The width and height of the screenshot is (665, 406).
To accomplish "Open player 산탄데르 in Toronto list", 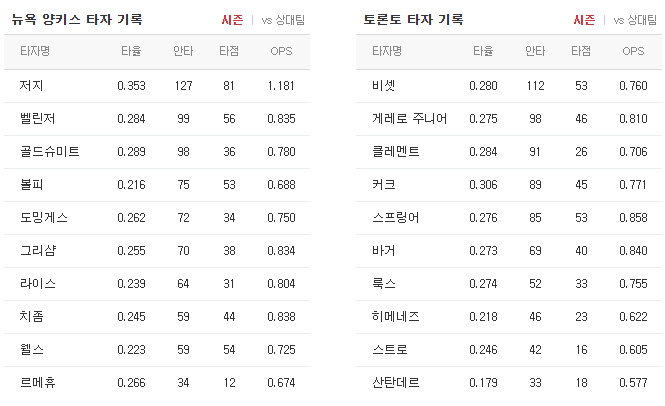I will [x=396, y=383].
